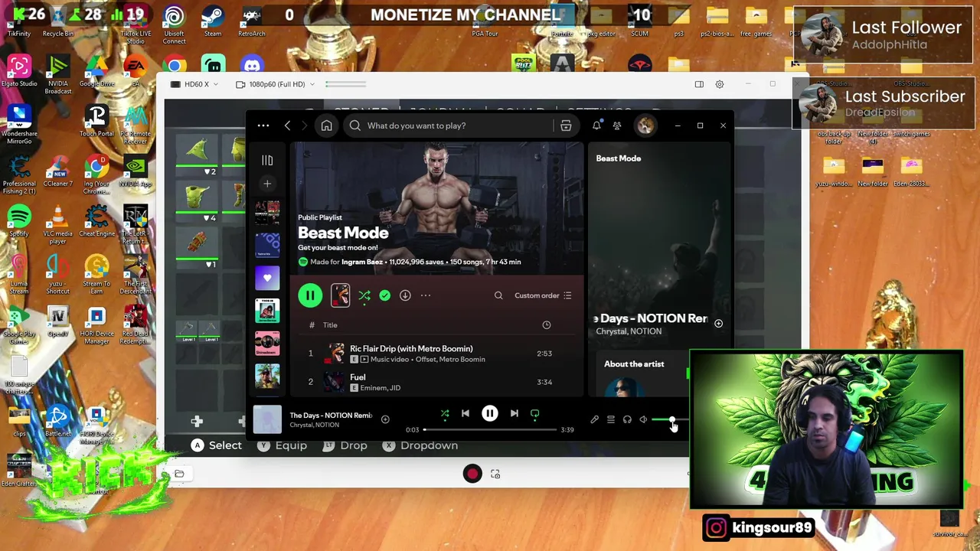This screenshot has height=551, width=980.
Task: Skip to the next track
Action: pyautogui.click(x=514, y=413)
